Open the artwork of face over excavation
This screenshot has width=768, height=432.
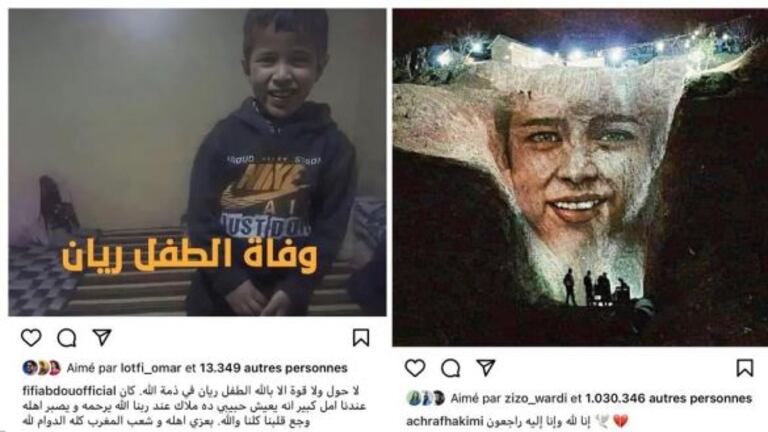[580, 177]
